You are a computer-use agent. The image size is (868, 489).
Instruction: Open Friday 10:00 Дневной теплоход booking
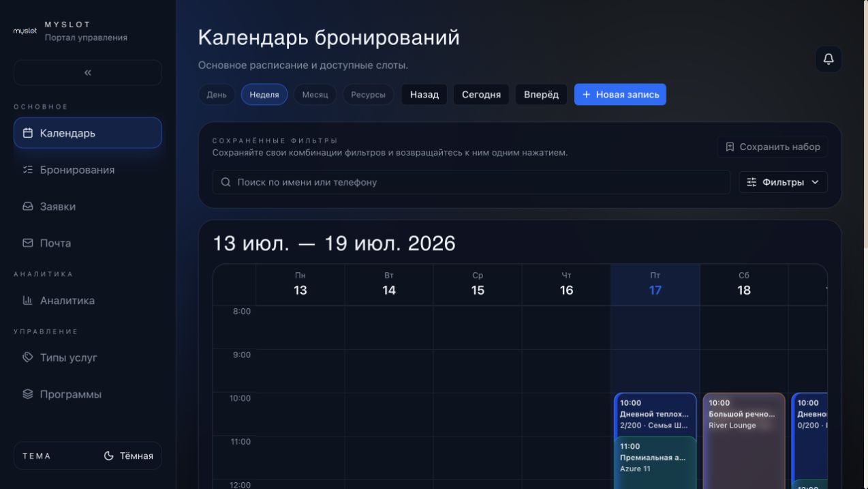pos(655,414)
